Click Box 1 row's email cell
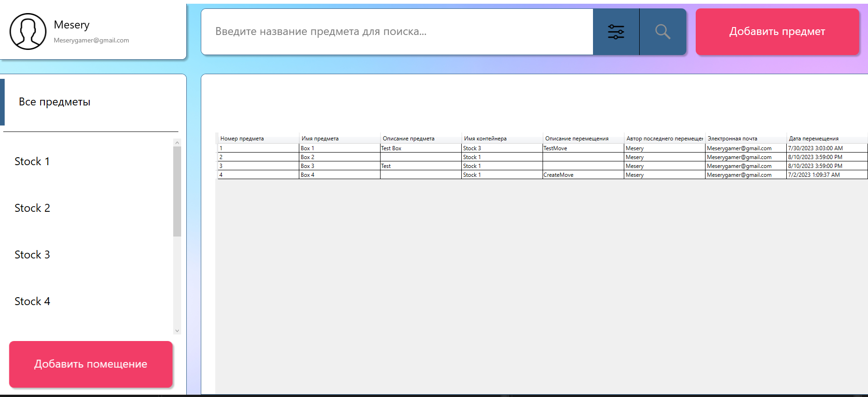868x397 pixels. (x=746, y=148)
